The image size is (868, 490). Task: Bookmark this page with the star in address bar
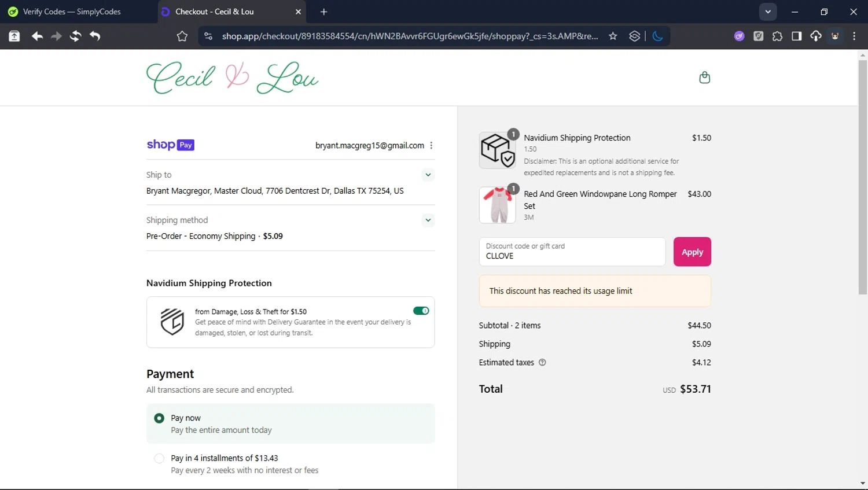point(613,36)
